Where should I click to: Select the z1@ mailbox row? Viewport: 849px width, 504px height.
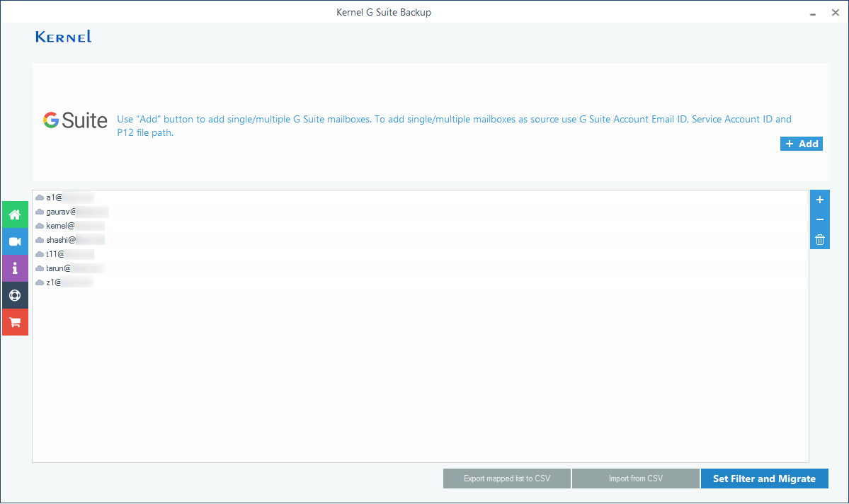click(421, 282)
